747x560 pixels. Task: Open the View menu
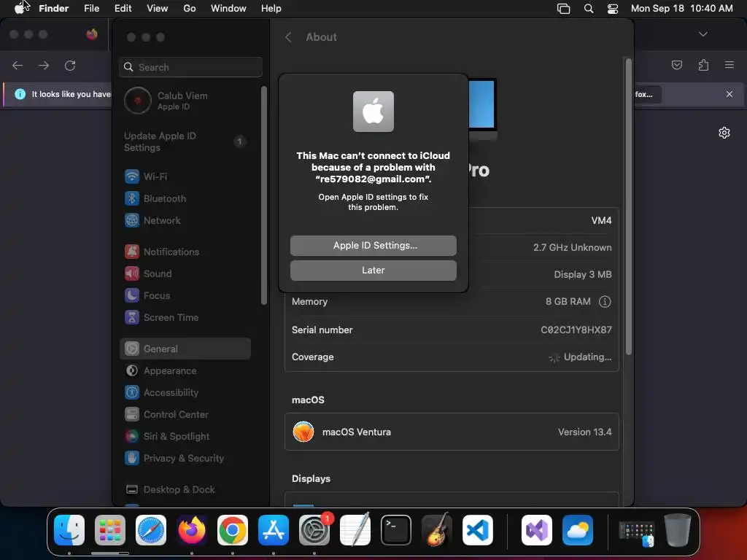pos(158,8)
